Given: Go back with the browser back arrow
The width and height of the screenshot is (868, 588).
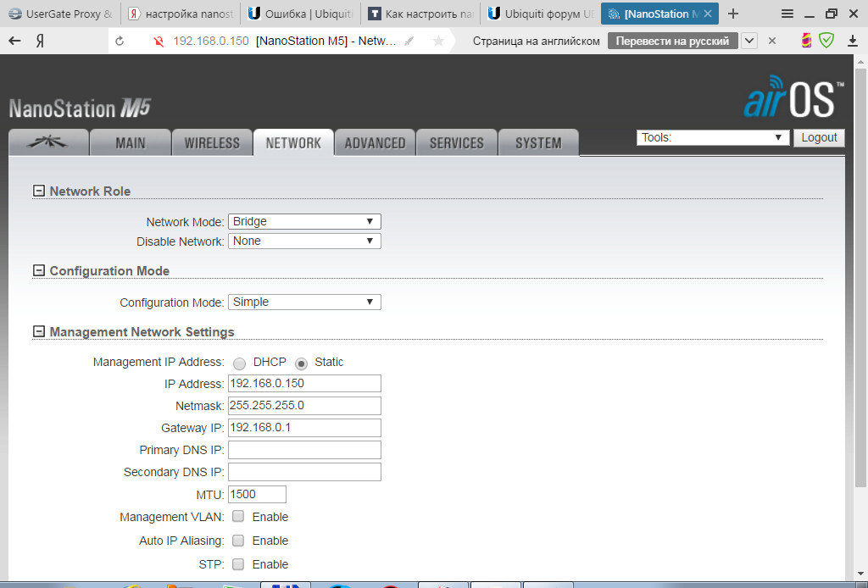Looking at the screenshot, I should coord(14,41).
